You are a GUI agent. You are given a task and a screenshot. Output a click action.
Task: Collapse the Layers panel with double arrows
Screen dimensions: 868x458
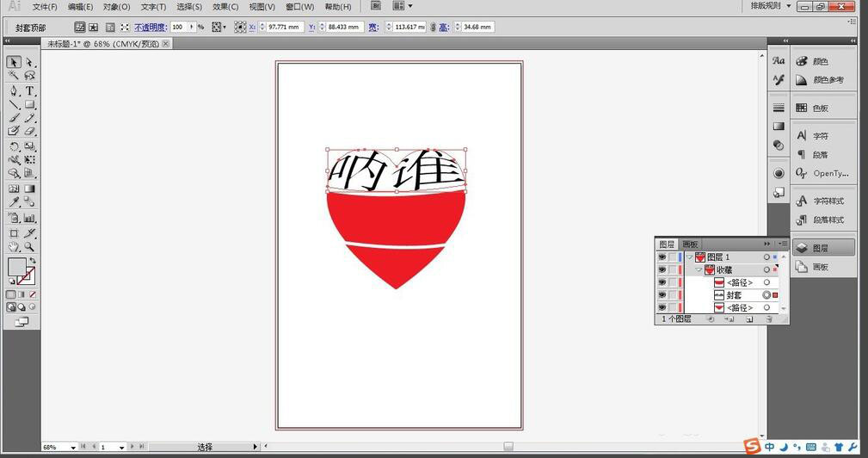766,244
